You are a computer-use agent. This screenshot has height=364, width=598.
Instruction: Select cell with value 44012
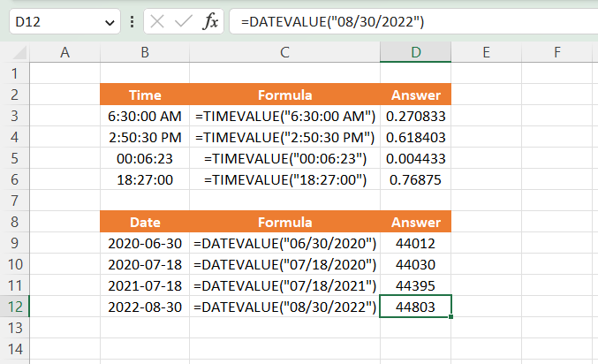pos(415,243)
